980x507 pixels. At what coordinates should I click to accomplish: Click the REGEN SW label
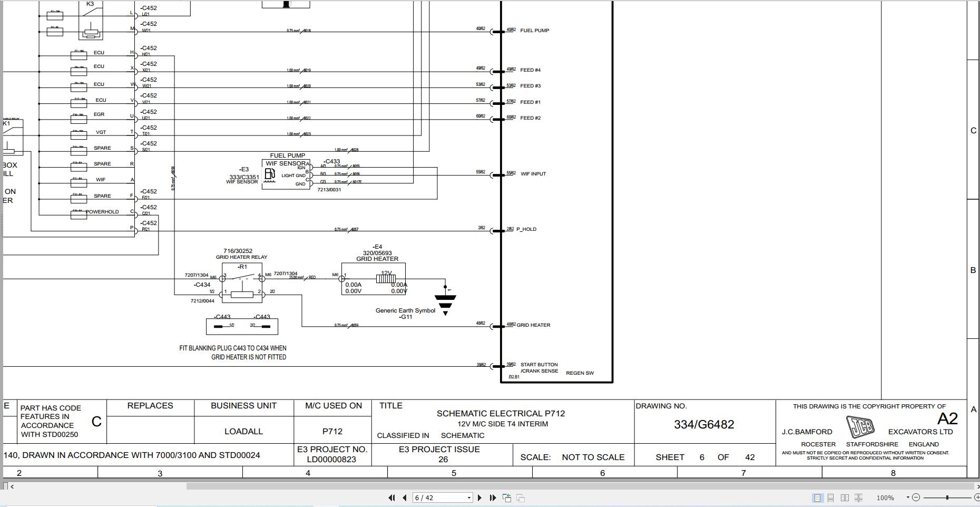point(580,373)
